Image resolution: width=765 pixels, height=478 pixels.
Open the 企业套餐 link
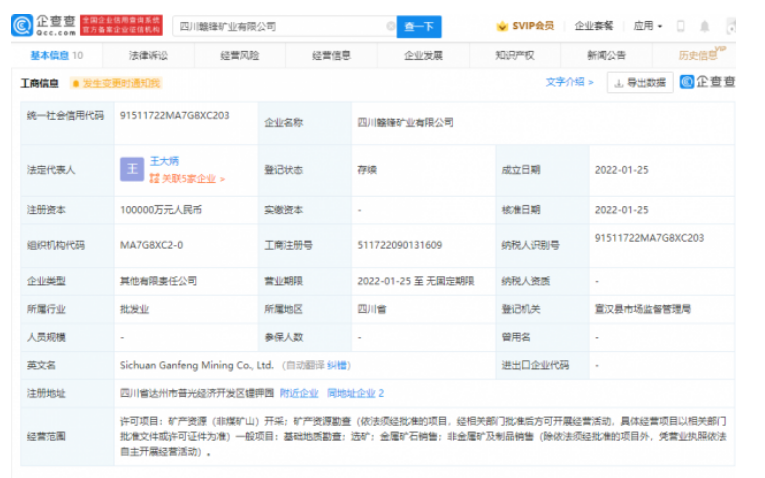click(x=594, y=26)
